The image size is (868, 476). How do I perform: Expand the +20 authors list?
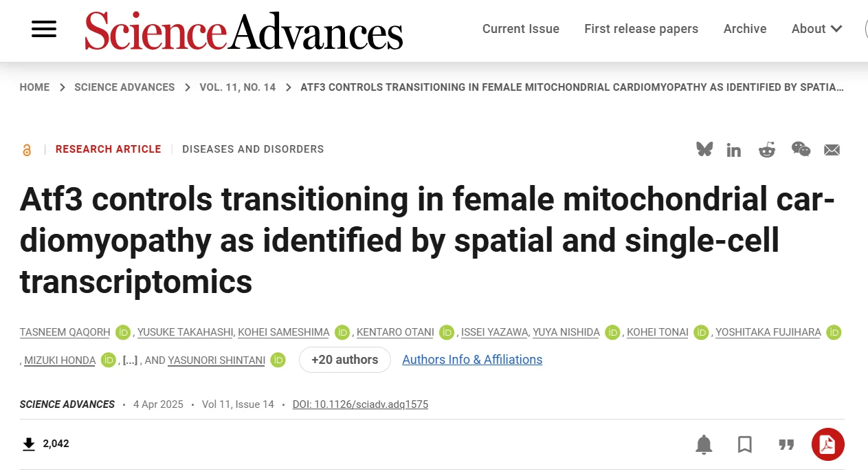click(344, 360)
